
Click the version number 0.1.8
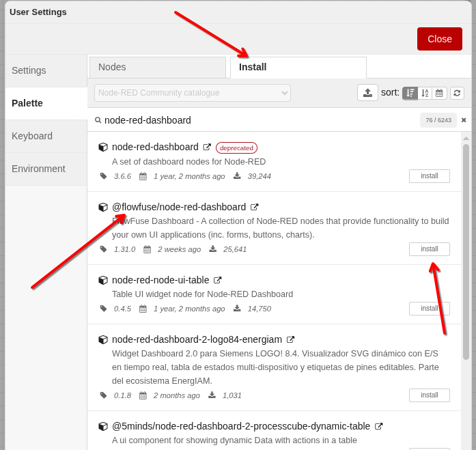[122, 395]
